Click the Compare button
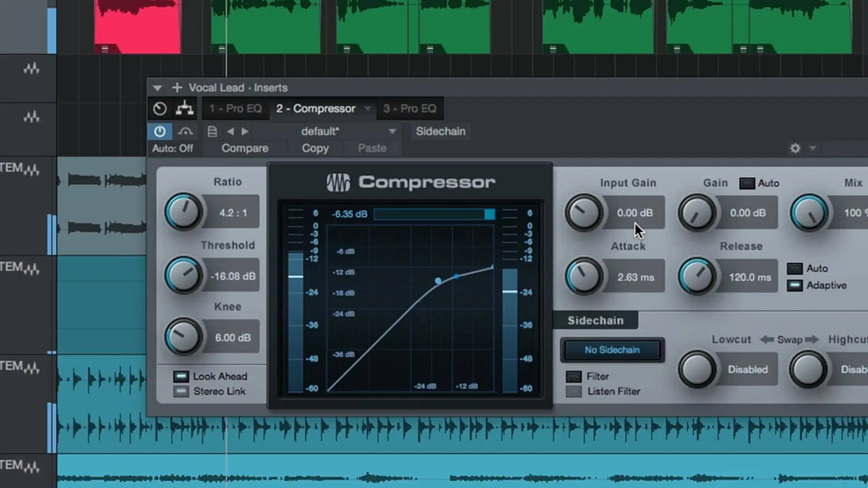 (x=245, y=148)
